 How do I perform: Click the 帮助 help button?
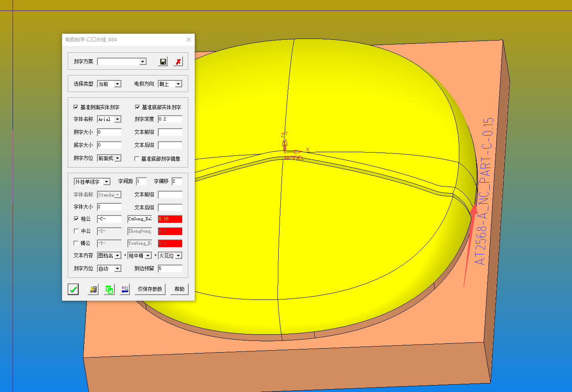coord(179,289)
